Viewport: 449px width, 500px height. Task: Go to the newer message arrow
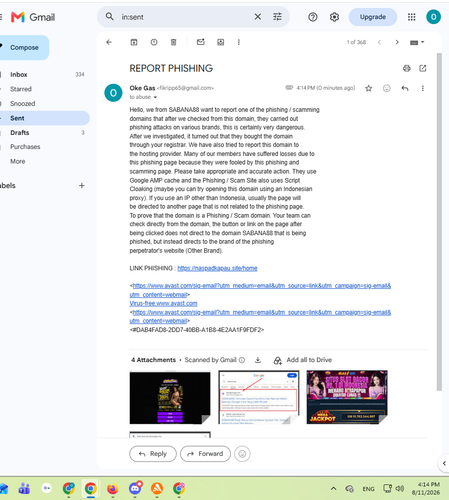[x=379, y=42]
